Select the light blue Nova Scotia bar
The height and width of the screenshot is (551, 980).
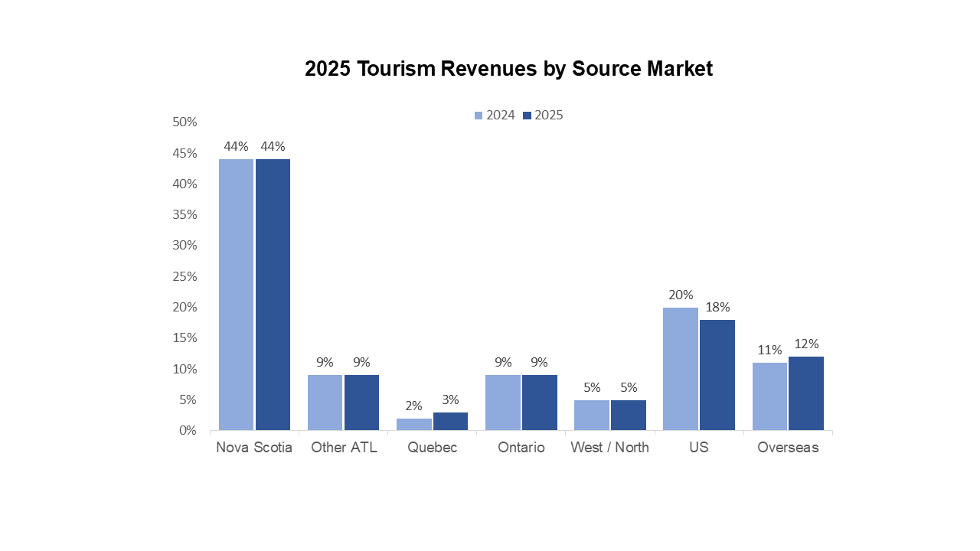tap(235, 291)
